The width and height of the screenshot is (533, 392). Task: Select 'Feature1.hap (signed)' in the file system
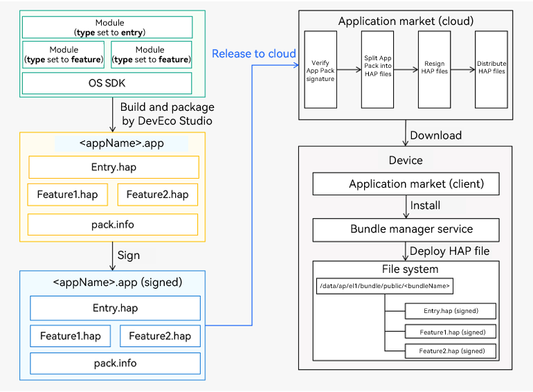451,332
